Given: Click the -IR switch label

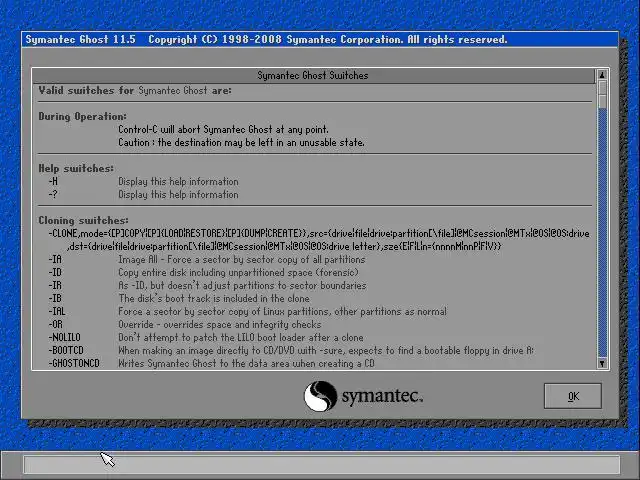Looking at the screenshot, I should (x=55, y=286).
